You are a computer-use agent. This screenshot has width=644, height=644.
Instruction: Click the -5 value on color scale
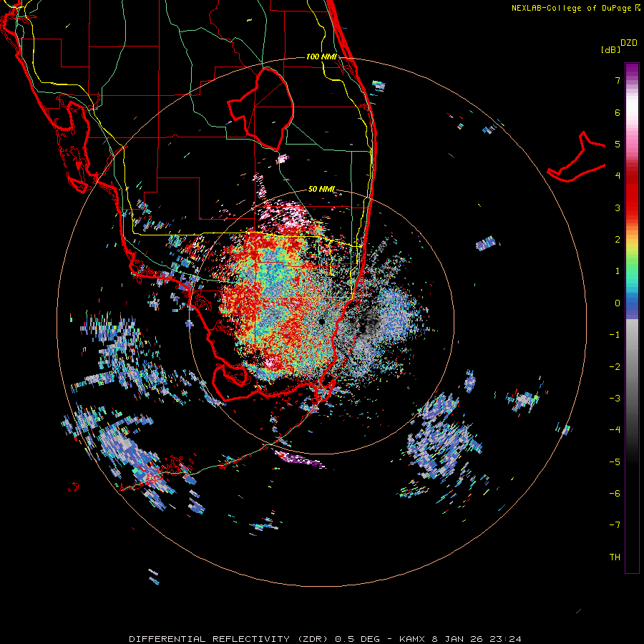[615, 462]
